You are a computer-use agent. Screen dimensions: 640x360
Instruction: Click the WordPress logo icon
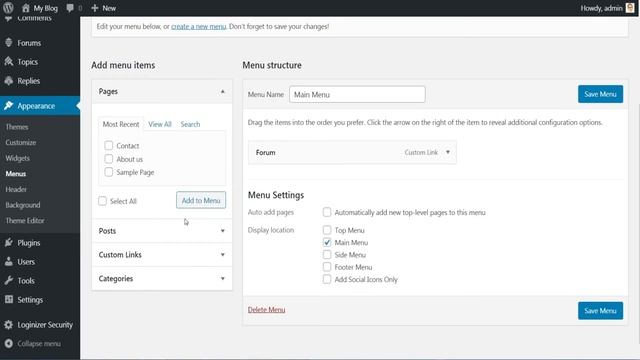coord(8,8)
